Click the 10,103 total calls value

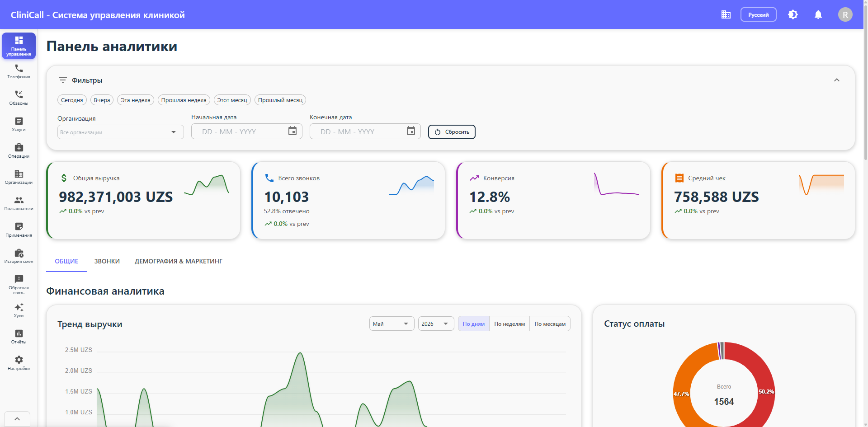point(287,197)
